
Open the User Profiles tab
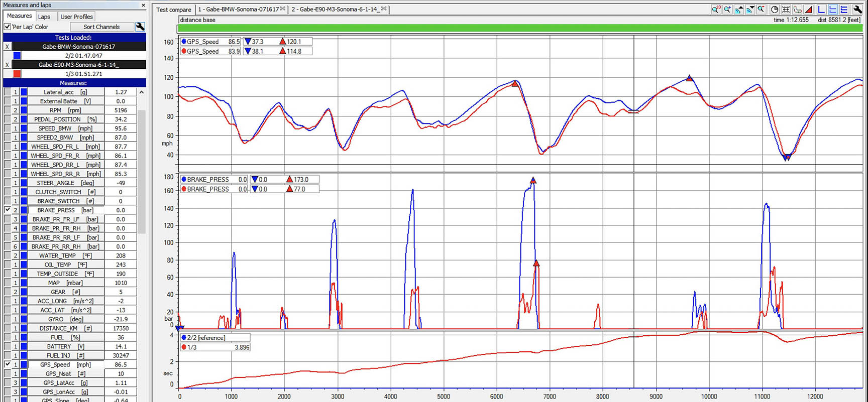point(76,17)
